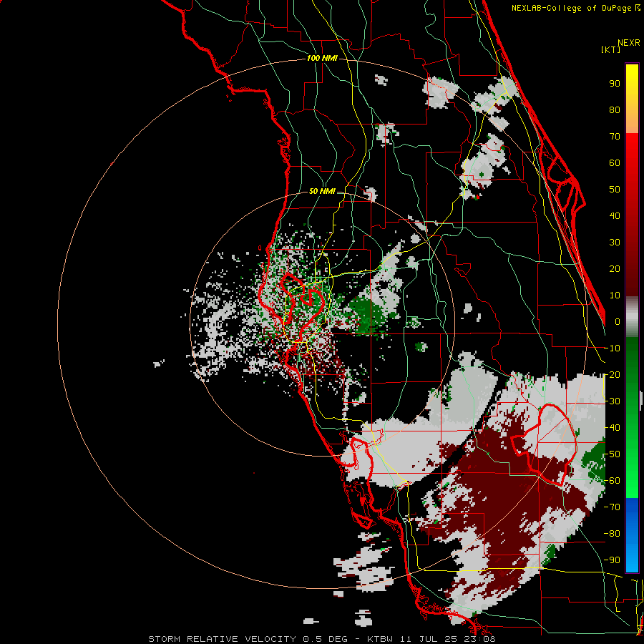Click the "NEXR" label above the color bar
Viewport: 644px width, 644px height.
629,43
